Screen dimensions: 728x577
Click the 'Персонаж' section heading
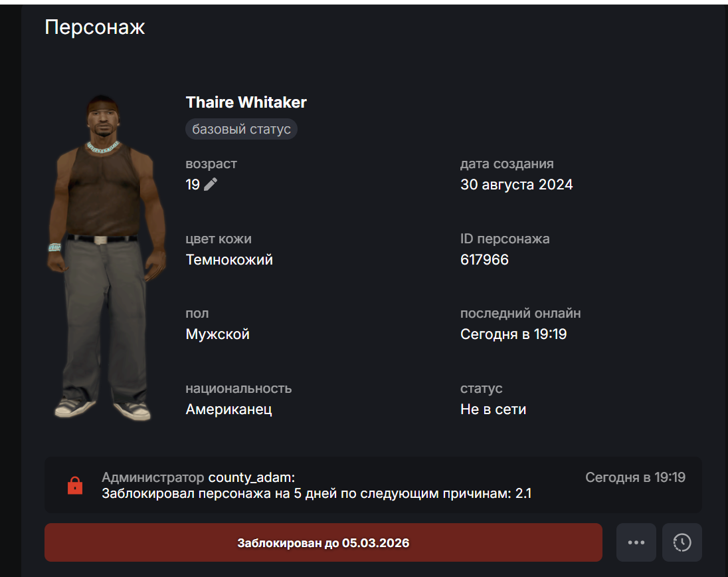(x=95, y=27)
